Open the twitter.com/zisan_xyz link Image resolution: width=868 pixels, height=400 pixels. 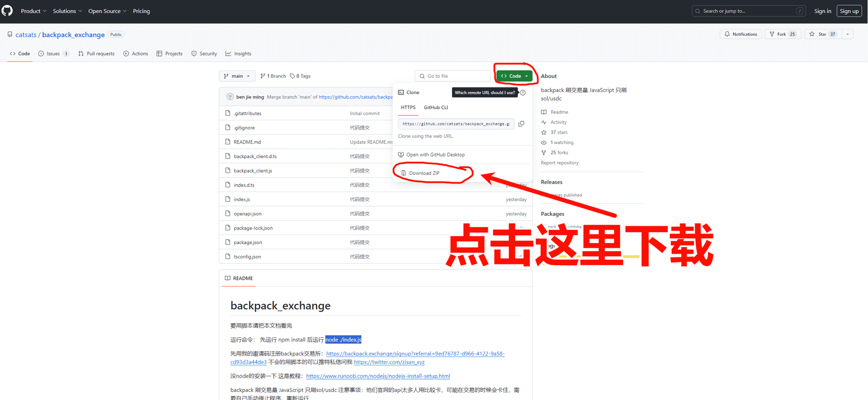click(389, 362)
